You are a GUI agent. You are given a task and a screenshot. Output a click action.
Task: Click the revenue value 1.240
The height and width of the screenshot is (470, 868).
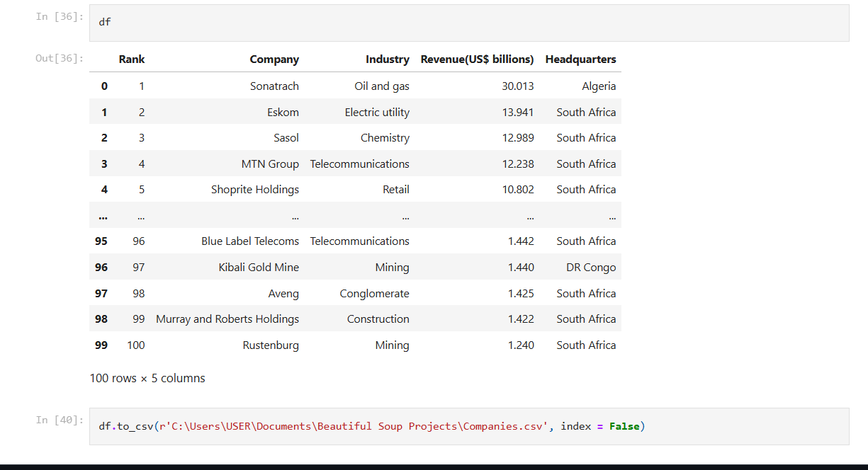[521, 345]
